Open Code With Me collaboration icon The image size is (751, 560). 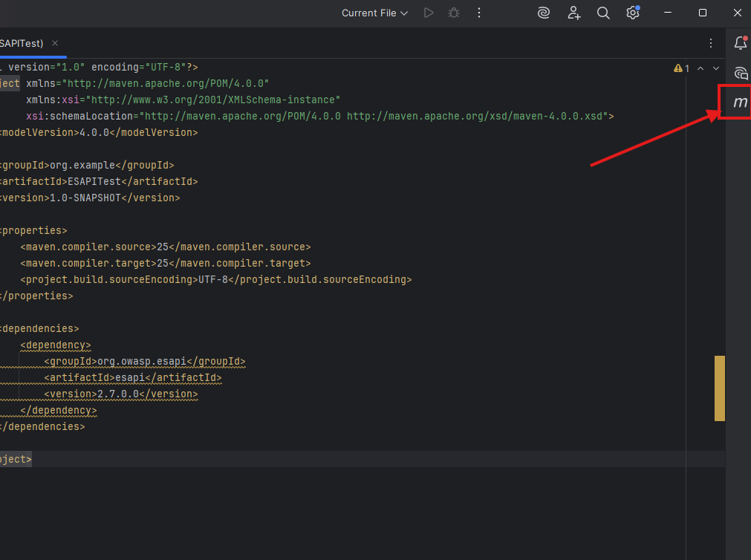573,13
